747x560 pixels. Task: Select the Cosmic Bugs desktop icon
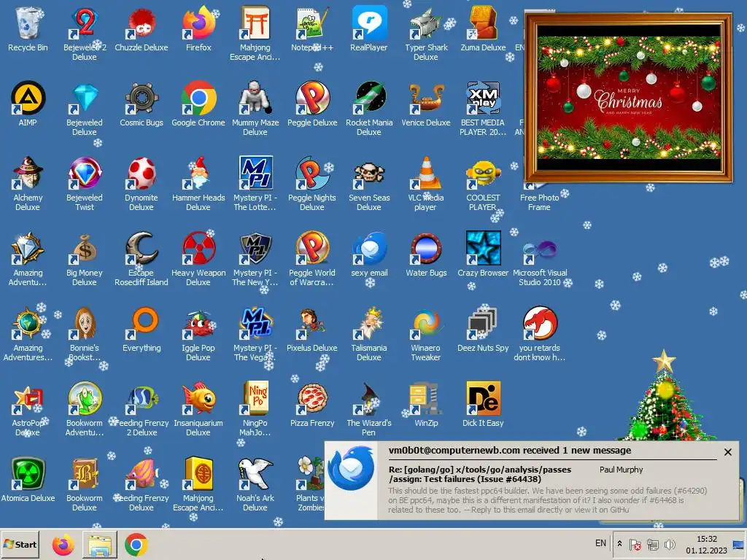142,104
